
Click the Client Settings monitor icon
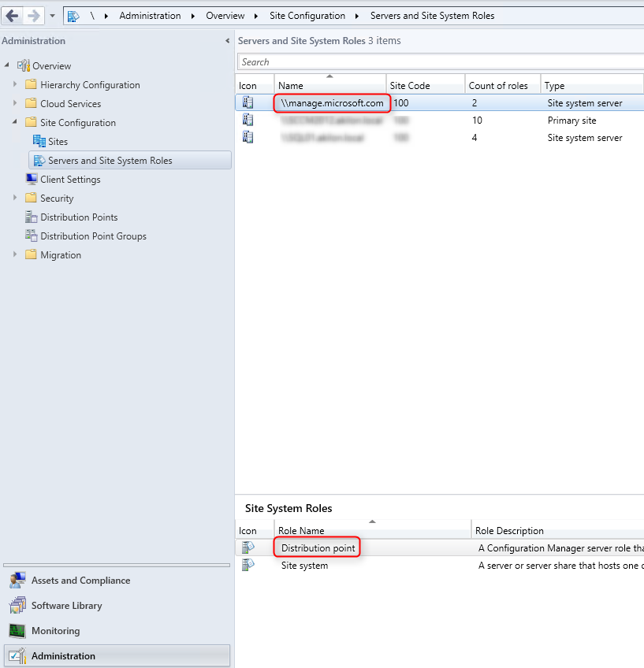point(31,179)
